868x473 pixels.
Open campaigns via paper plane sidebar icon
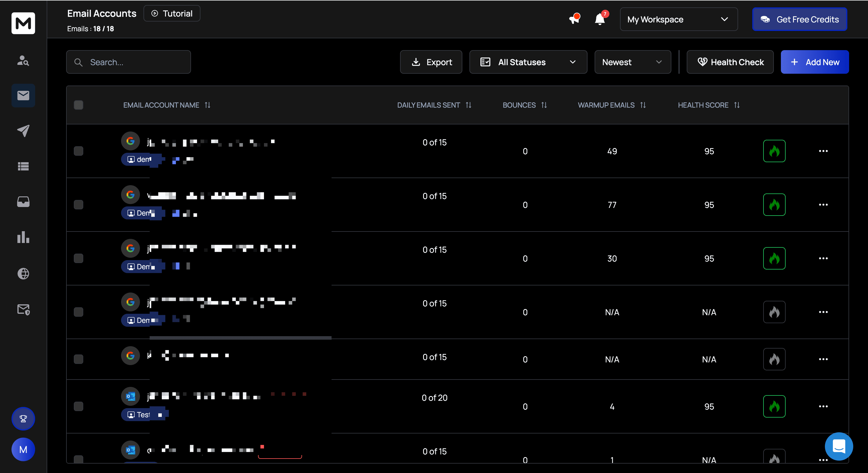coord(23,131)
